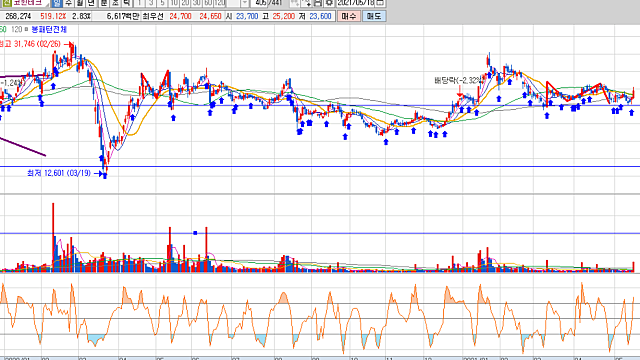This screenshot has height=360, width=640.
Task: Click the purple trend line on price chart
Action: click(23, 147)
